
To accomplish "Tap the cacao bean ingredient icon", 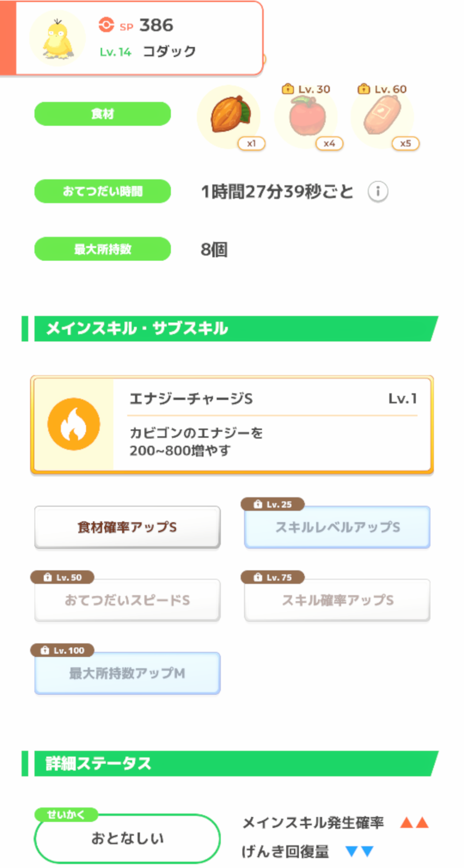I will coord(229,115).
